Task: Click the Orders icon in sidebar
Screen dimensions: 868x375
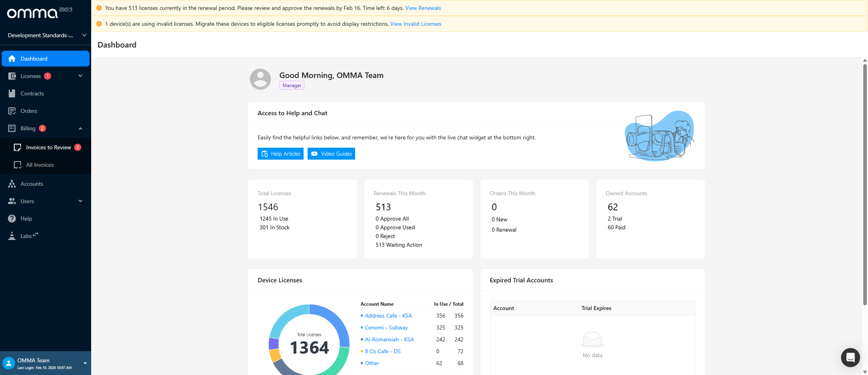Action: click(x=12, y=111)
